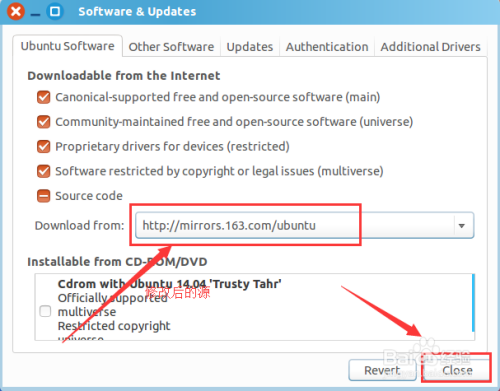Click the Downloadable from the Internet heading
The image size is (500, 391).
tap(124, 76)
